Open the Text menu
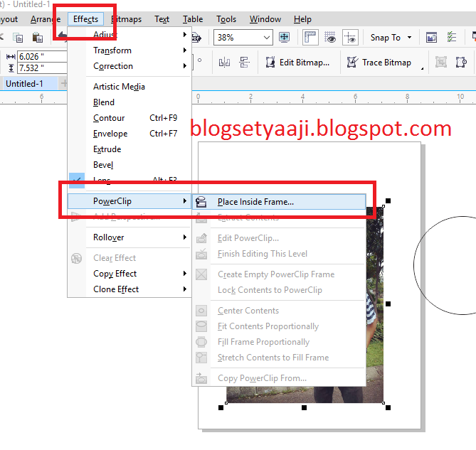 [x=162, y=19]
